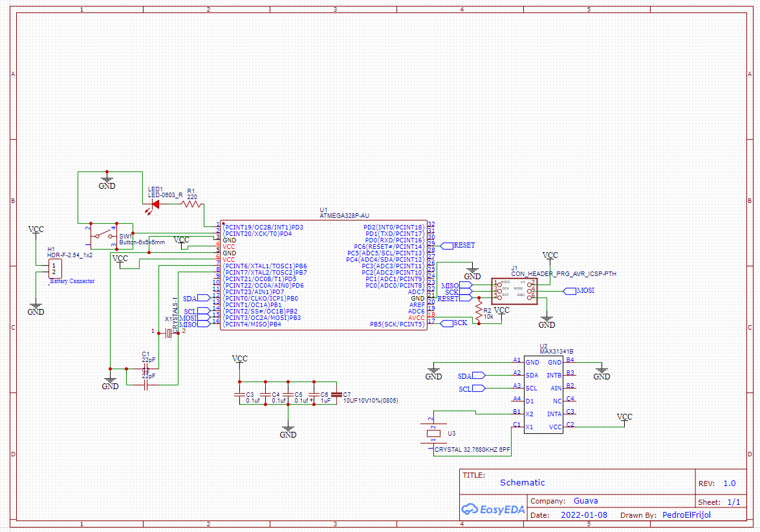The height and width of the screenshot is (532, 760).
Task: Click pin label '(PCINT4/MISO)PB4'
Action: tap(252, 324)
